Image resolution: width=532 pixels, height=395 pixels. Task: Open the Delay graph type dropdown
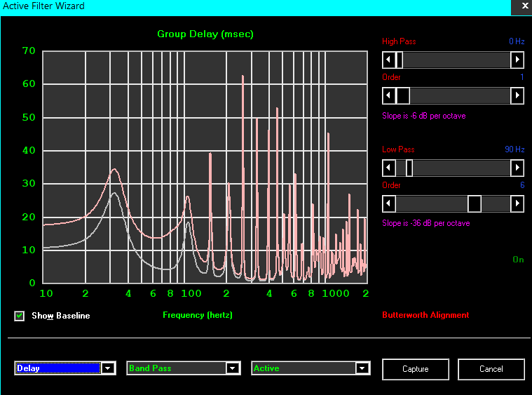(x=108, y=368)
